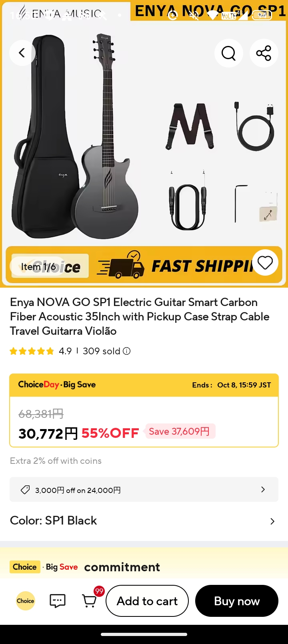This screenshot has width=288, height=644.
Task: Tap the Choice commitment section
Action: (x=122, y=567)
